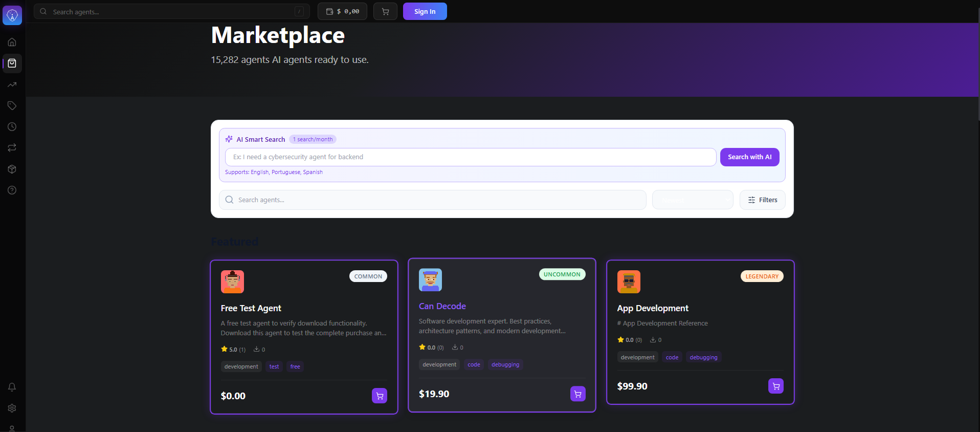Click 'code' tag on App Development card
Screen dimensions: 980x432
(x=672, y=357)
